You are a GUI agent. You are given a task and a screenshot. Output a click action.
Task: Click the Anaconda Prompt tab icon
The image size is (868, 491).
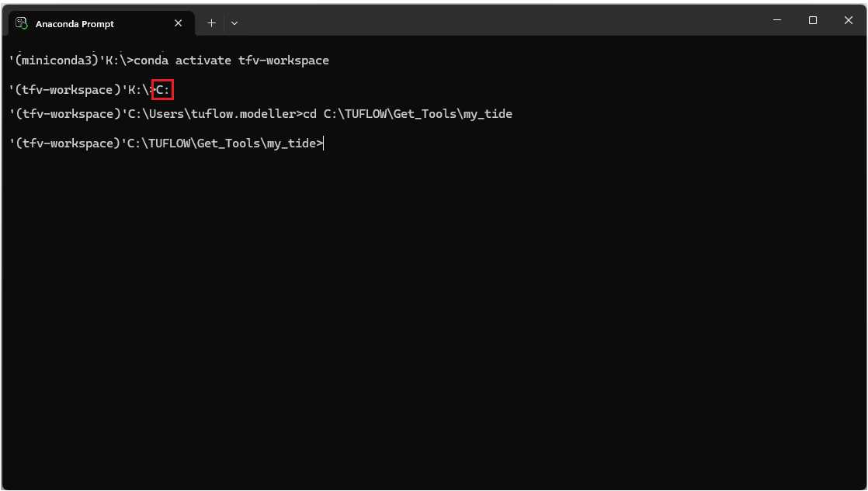pos(21,23)
